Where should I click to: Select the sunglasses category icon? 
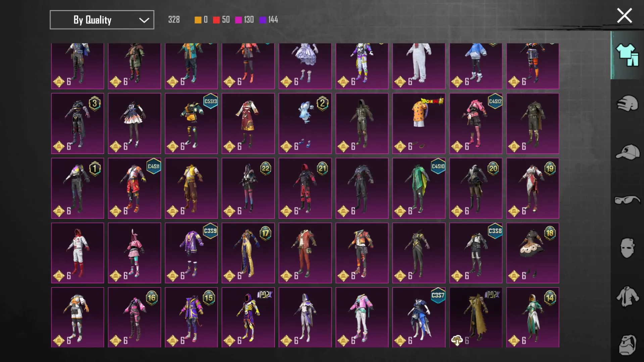click(x=627, y=200)
